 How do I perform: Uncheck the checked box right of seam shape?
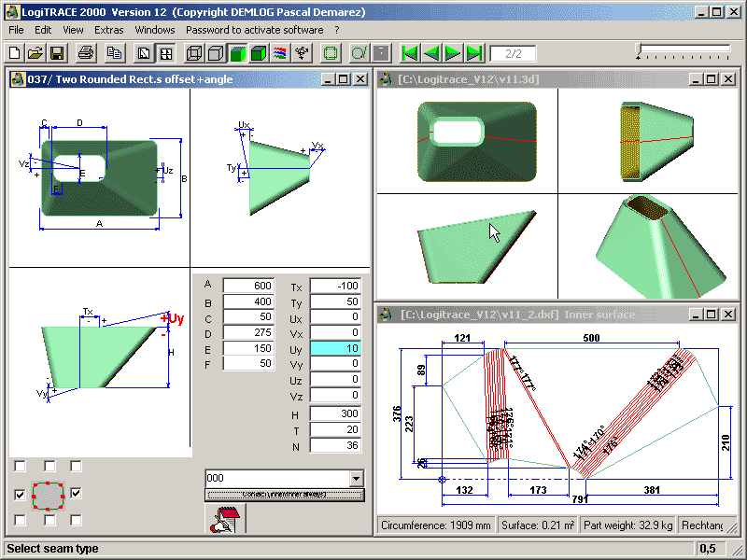click(76, 494)
